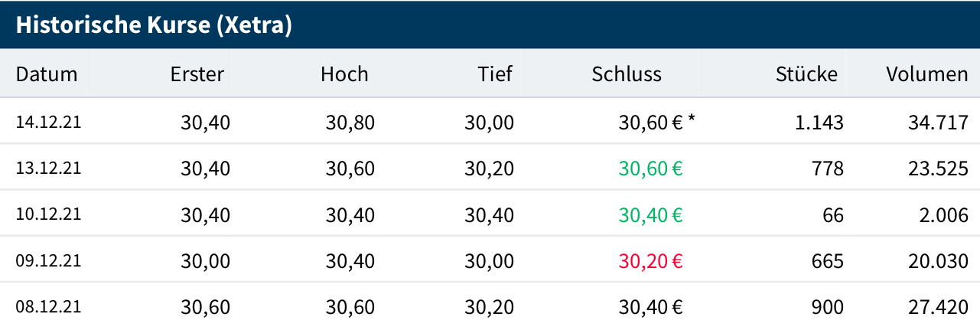Click the Tief column header
The width and height of the screenshot is (980, 327).
[495, 74]
